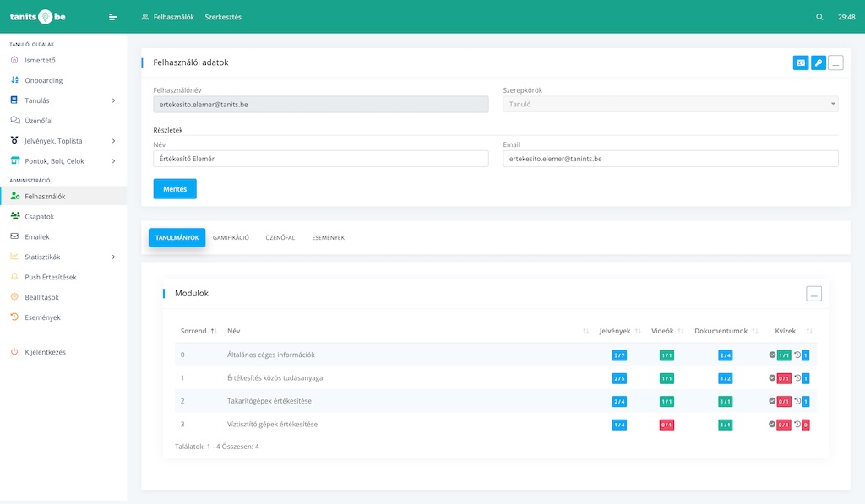The height and width of the screenshot is (504, 865).
Task: Collapse sidebar using the hamburger menu icon
Action: (113, 17)
